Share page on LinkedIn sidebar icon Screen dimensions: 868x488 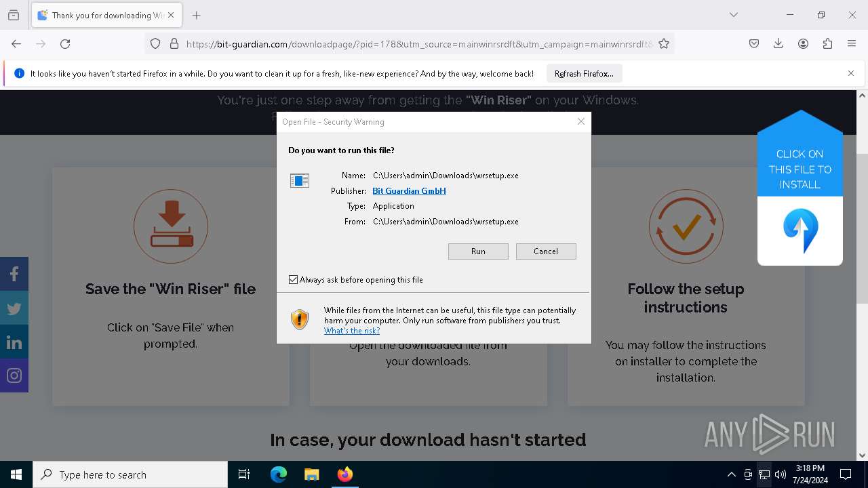click(14, 342)
